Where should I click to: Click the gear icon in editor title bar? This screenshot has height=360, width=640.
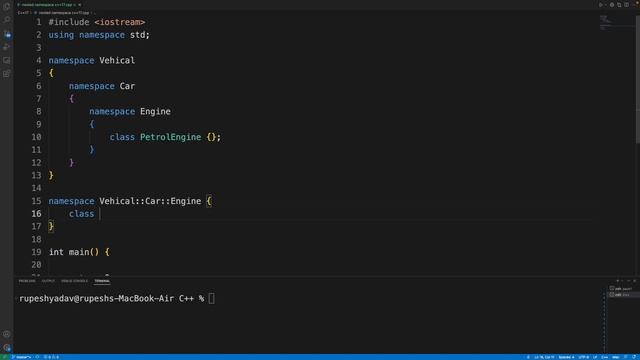click(612, 5)
